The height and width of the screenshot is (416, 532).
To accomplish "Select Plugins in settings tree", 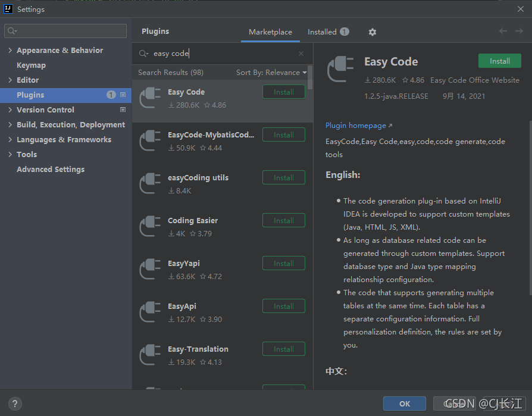I will point(65,95).
